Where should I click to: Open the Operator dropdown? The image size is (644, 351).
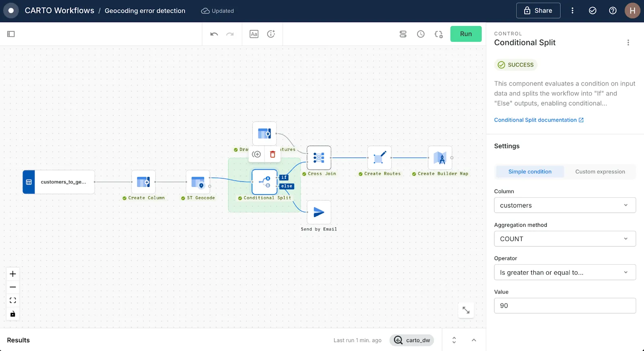click(565, 273)
